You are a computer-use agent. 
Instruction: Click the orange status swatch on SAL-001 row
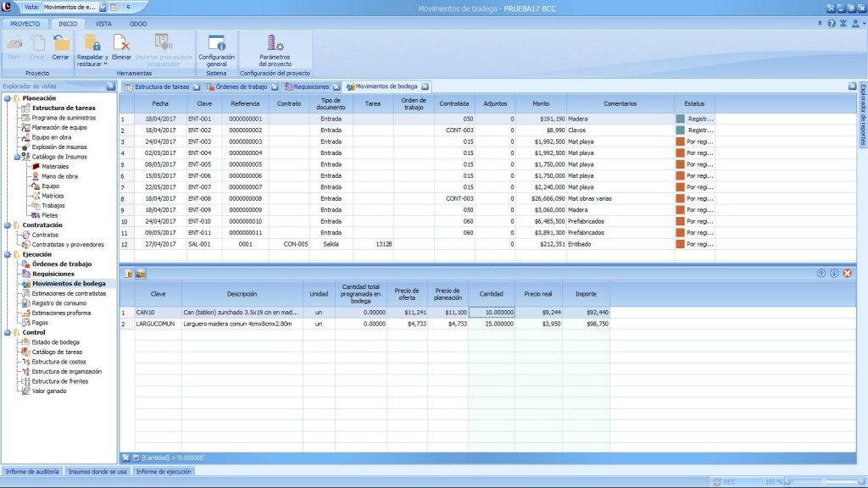pyautogui.click(x=679, y=244)
